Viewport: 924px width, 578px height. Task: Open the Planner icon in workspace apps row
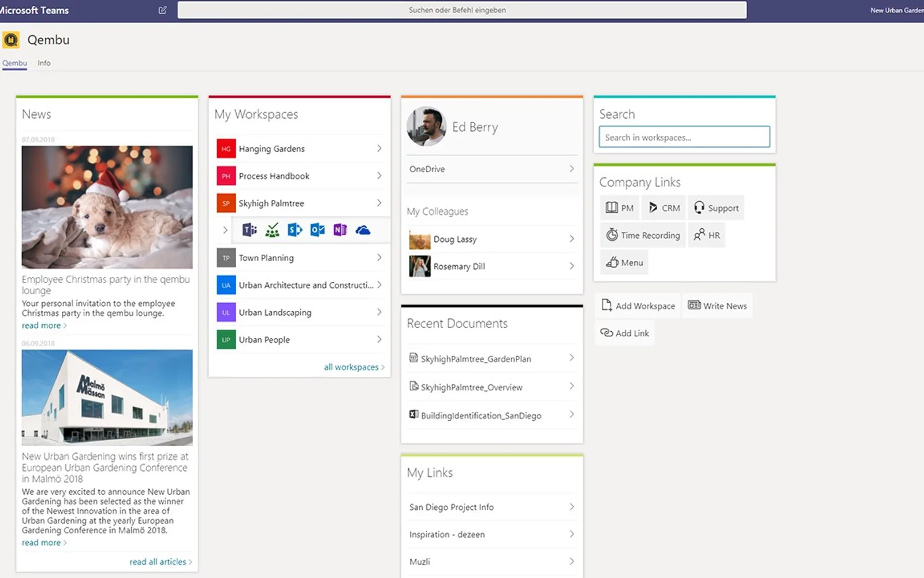pos(272,230)
